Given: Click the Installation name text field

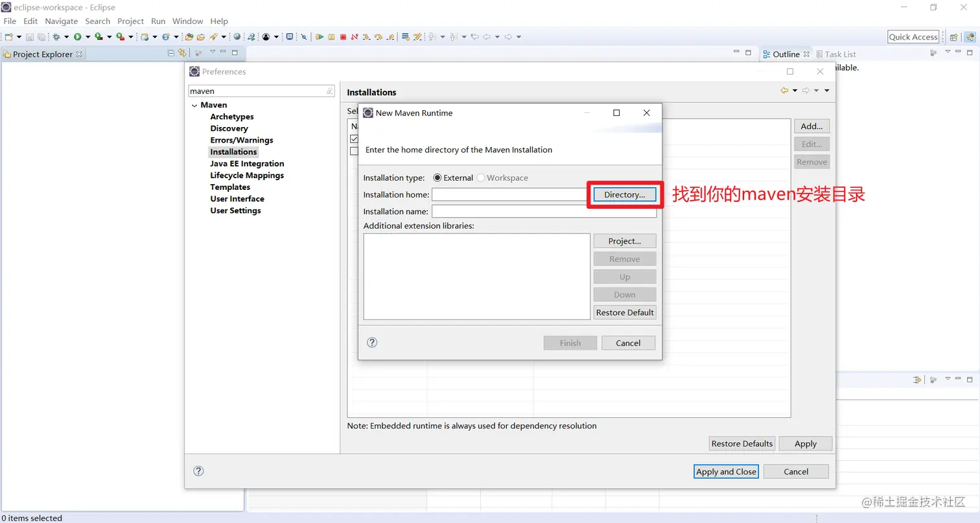Looking at the screenshot, I should [544, 211].
